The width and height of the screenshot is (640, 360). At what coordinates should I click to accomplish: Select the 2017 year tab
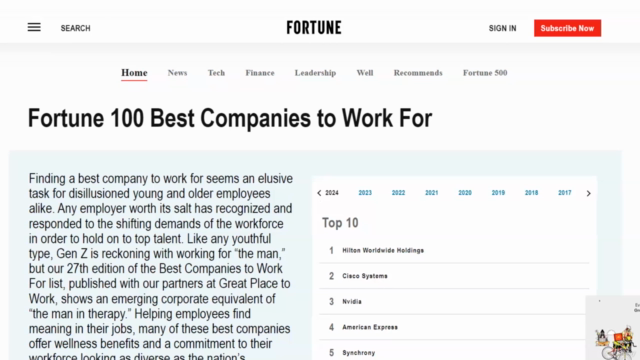pyautogui.click(x=564, y=193)
